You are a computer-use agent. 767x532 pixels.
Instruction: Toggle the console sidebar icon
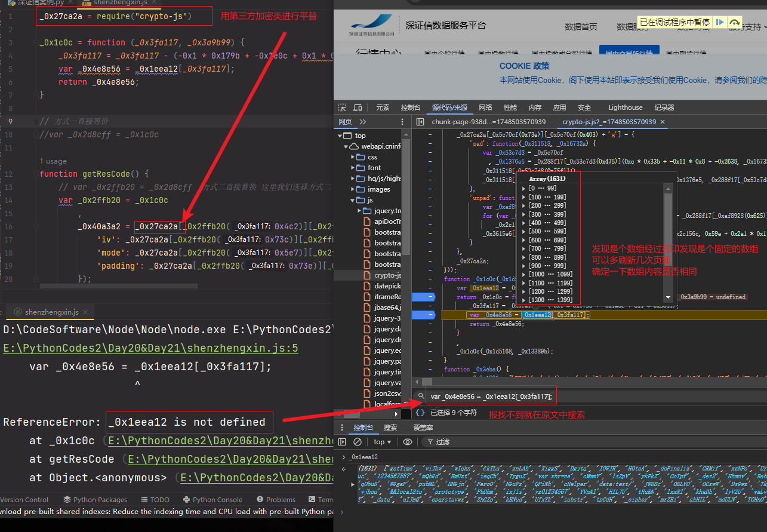[342, 442]
